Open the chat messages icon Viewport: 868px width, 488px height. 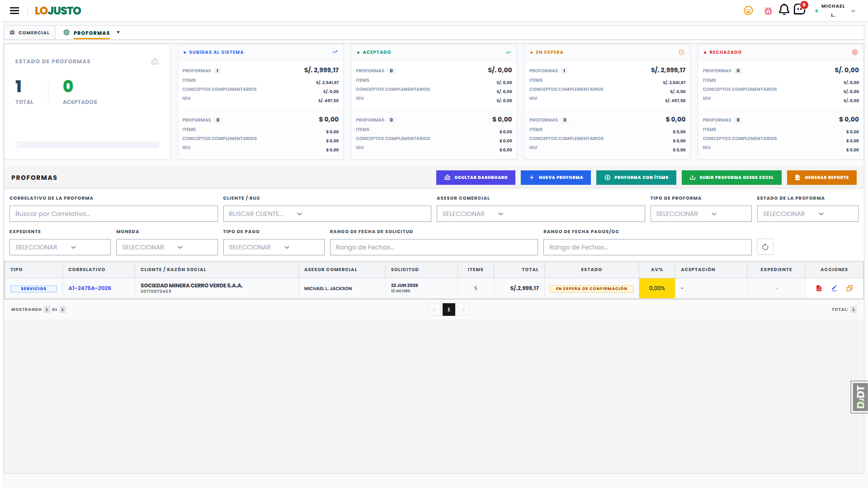tap(799, 9)
